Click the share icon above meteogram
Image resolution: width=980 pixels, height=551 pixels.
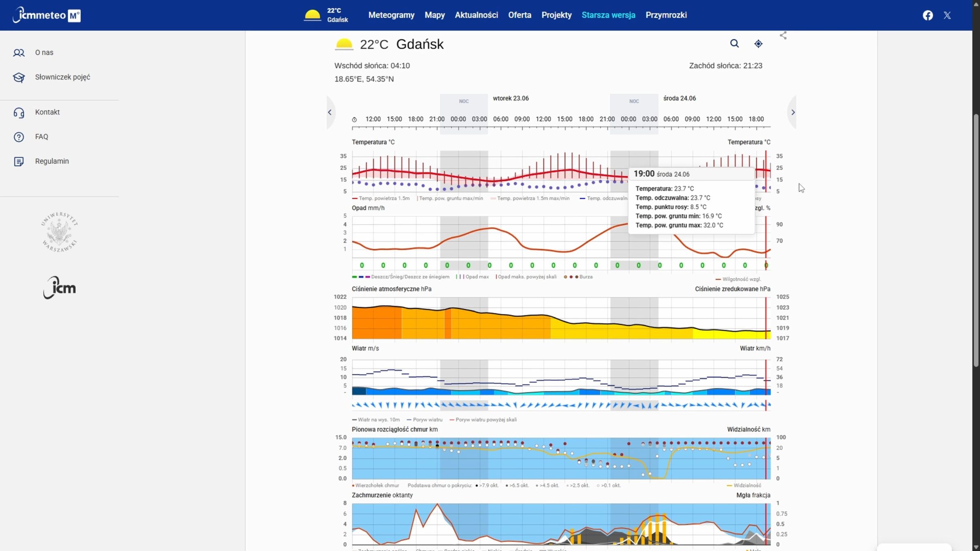pos(783,36)
